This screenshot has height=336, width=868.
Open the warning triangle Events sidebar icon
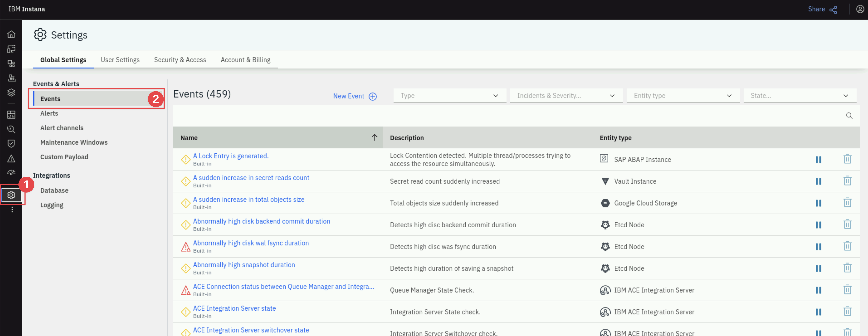click(11, 158)
